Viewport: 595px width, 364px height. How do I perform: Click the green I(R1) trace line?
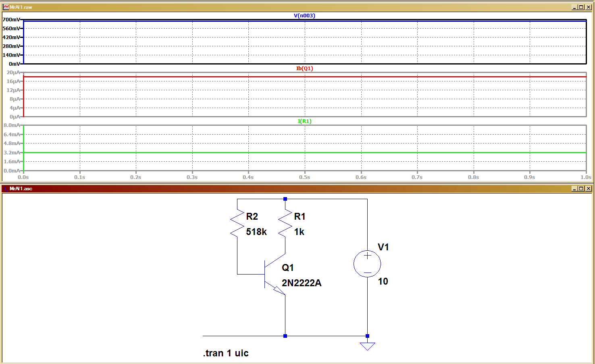(304, 152)
